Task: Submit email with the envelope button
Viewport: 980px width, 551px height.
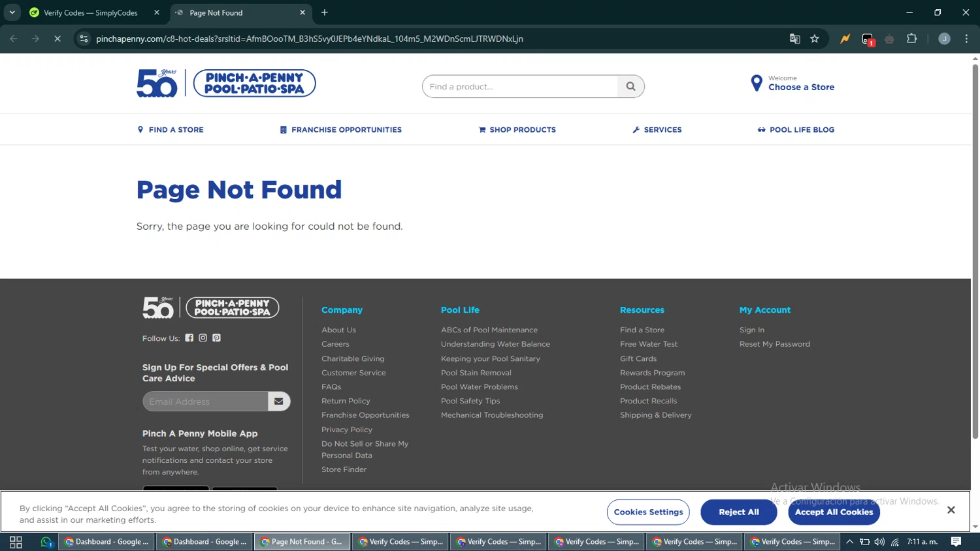Action: tap(279, 401)
